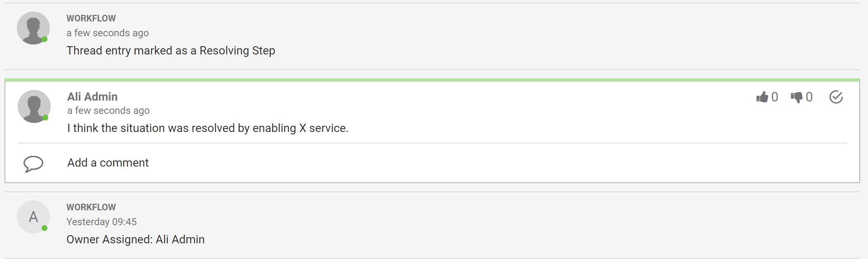The width and height of the screenshot is (868, 259).
Task: Click Ali Admin's 'a few seconds ago' timestamp
Action: (108, 111)
